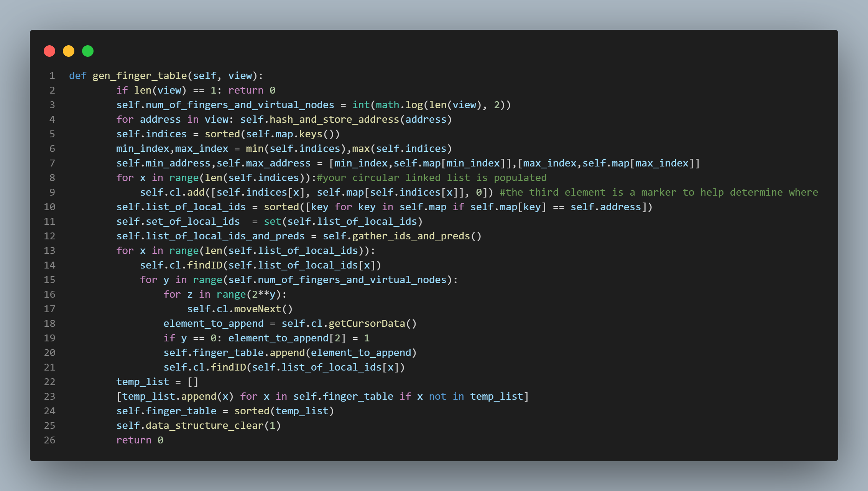
Task: Click 'sorted(temp_list)' on line 24
Action: [x=284, y=411]
